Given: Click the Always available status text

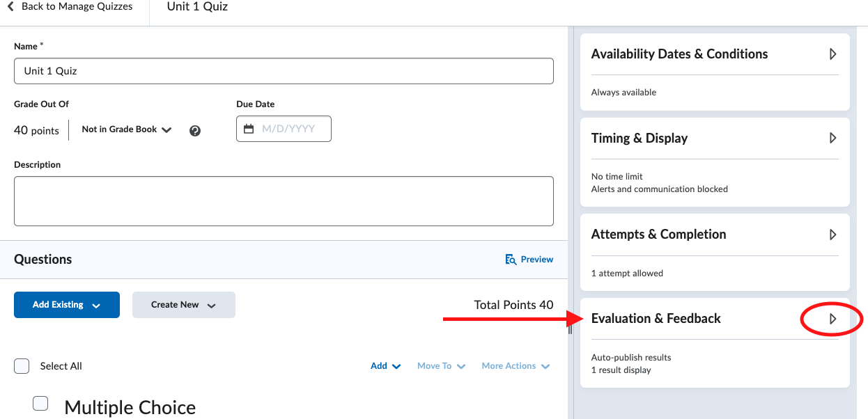Looking at the screenshot, I should point(623,93).
